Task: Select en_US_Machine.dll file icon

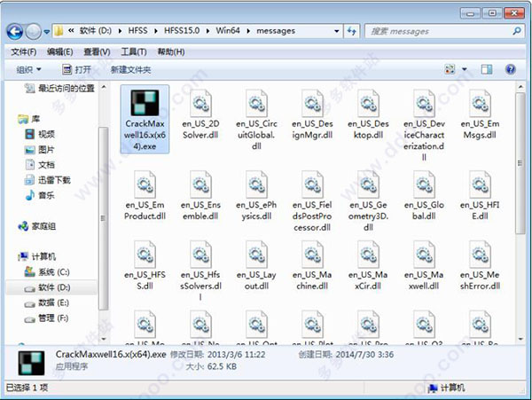Action: point(312,255)
